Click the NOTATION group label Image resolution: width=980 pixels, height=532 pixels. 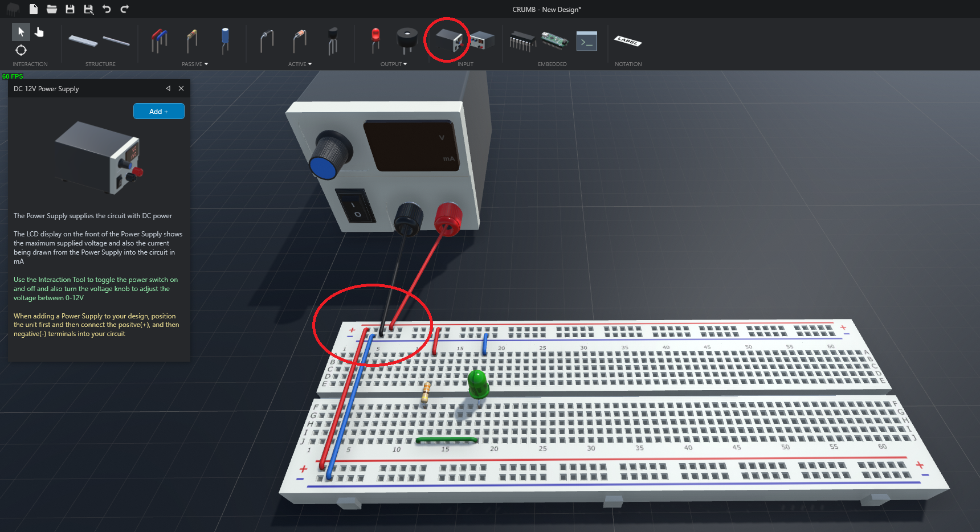[628, 64]
